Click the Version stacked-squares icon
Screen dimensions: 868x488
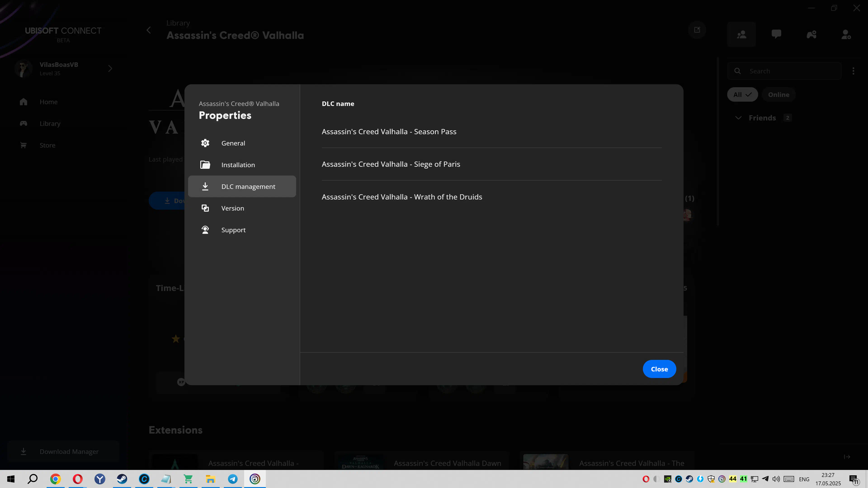point(205,208)
